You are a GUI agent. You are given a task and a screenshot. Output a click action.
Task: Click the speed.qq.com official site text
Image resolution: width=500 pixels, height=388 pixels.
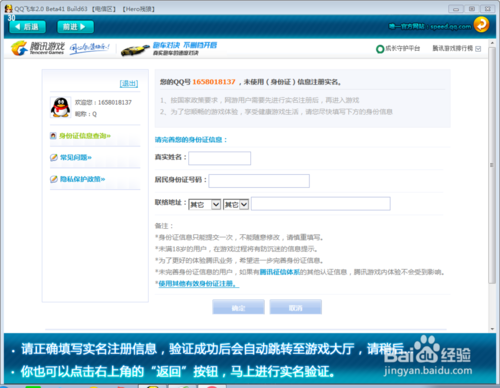tap(430, 26)
